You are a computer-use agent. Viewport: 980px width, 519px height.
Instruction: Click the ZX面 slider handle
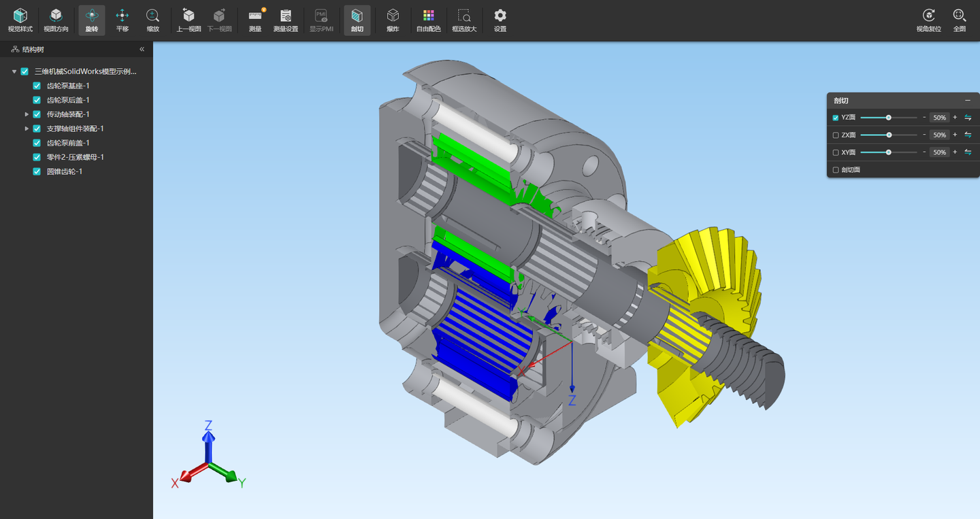click(889, 135)
